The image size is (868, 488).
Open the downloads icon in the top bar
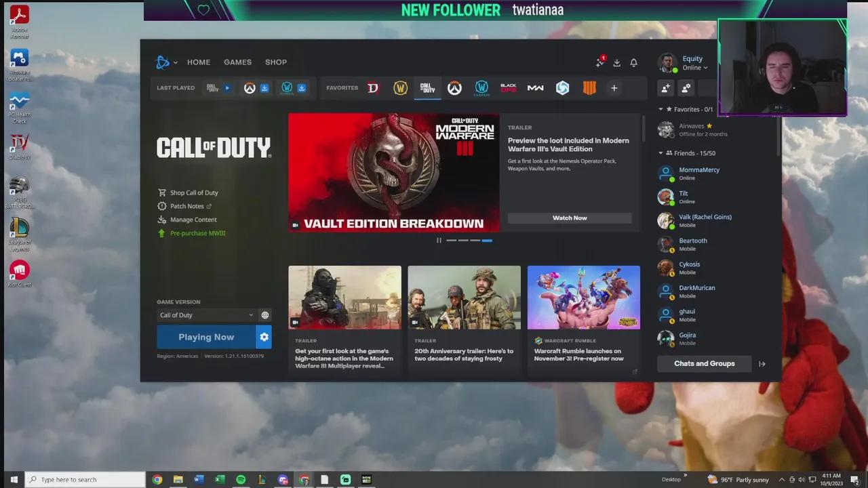[616, 62]
